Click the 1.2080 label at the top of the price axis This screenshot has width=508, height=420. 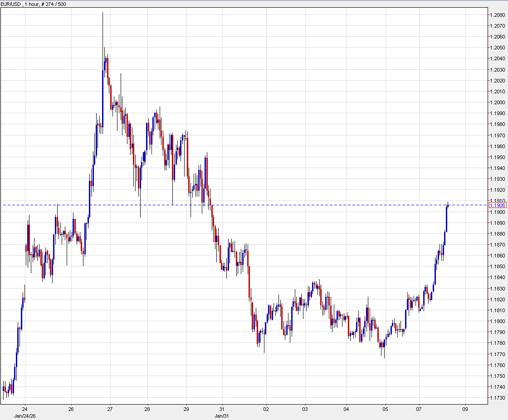[x=497, y=15]
